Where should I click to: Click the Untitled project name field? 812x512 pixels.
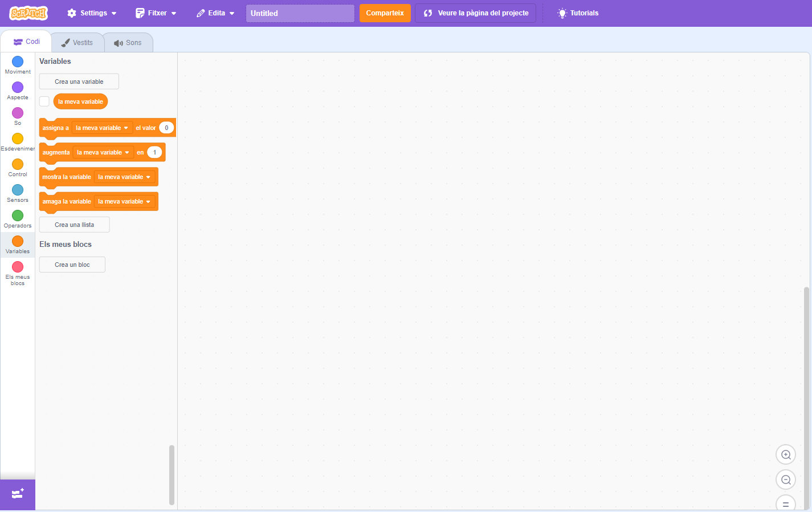300,13
